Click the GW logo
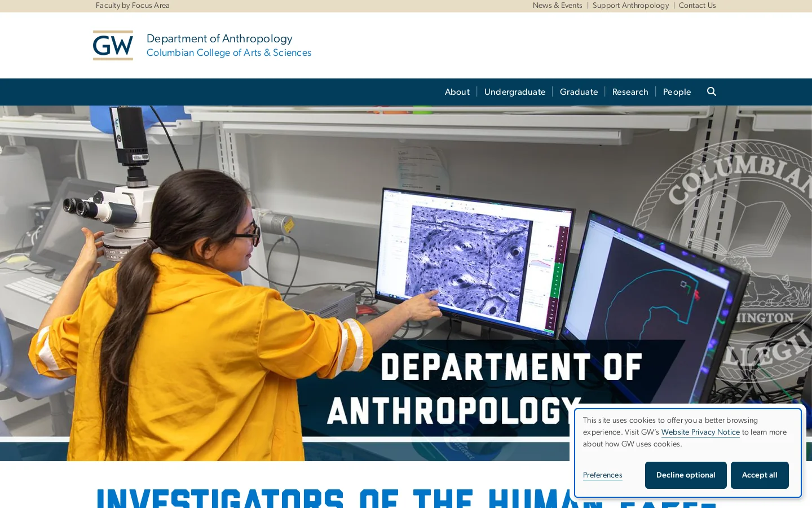Viewport: 812px width, 508px height. pyautogui.click(x=113, y=45)
